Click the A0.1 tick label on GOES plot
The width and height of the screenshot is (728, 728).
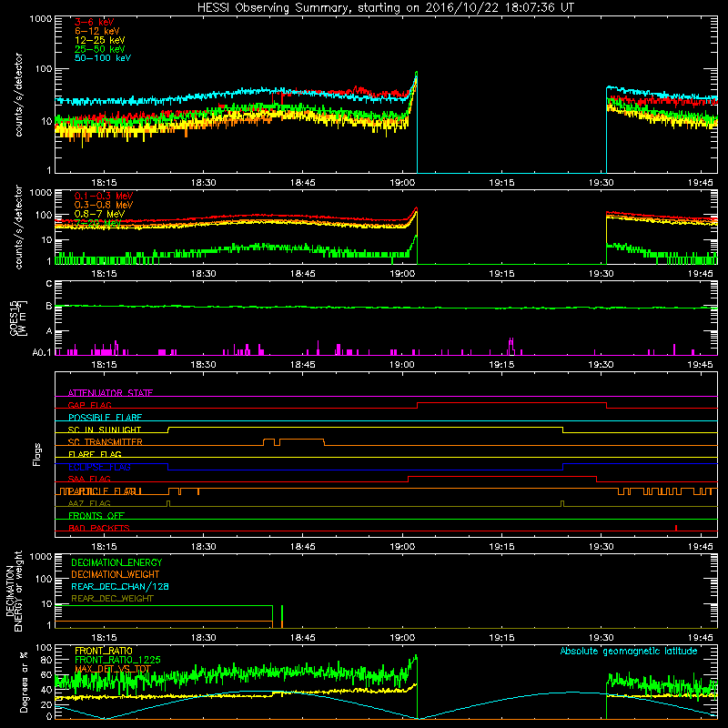coord(42,352)
